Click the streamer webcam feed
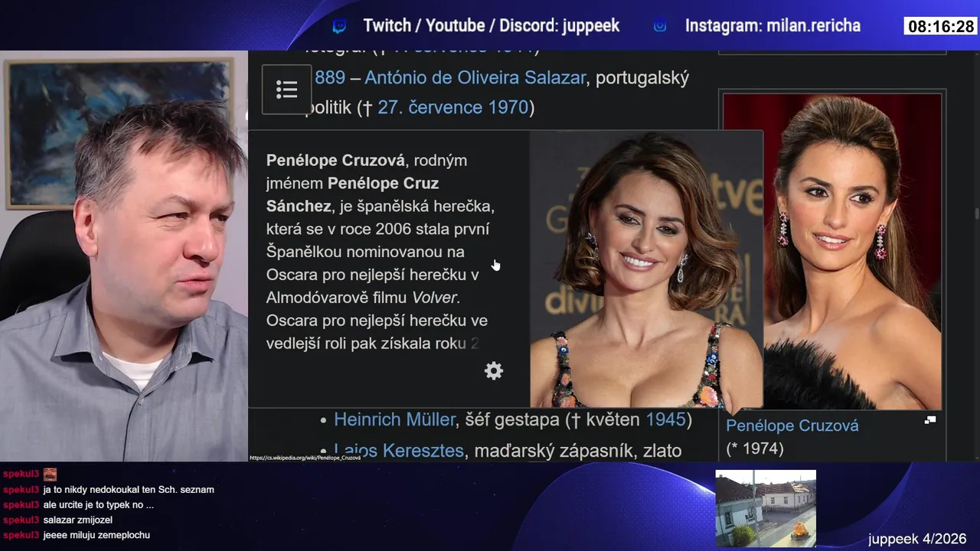 click(x=124, y=256)
